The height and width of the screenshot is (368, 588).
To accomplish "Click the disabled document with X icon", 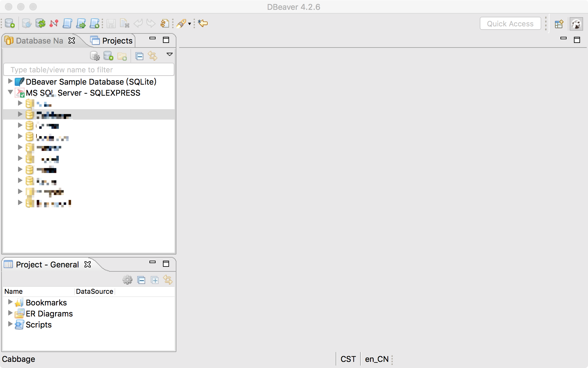I will click(x=125, y=23).
